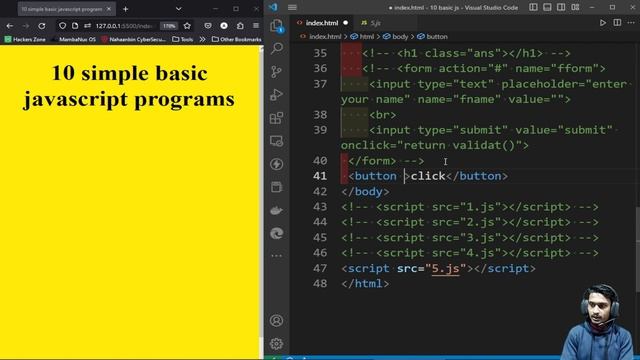Open Hackers Zone bookmark
The height and width of the screenshot is (360, 640).
click(x=25, y=40)
